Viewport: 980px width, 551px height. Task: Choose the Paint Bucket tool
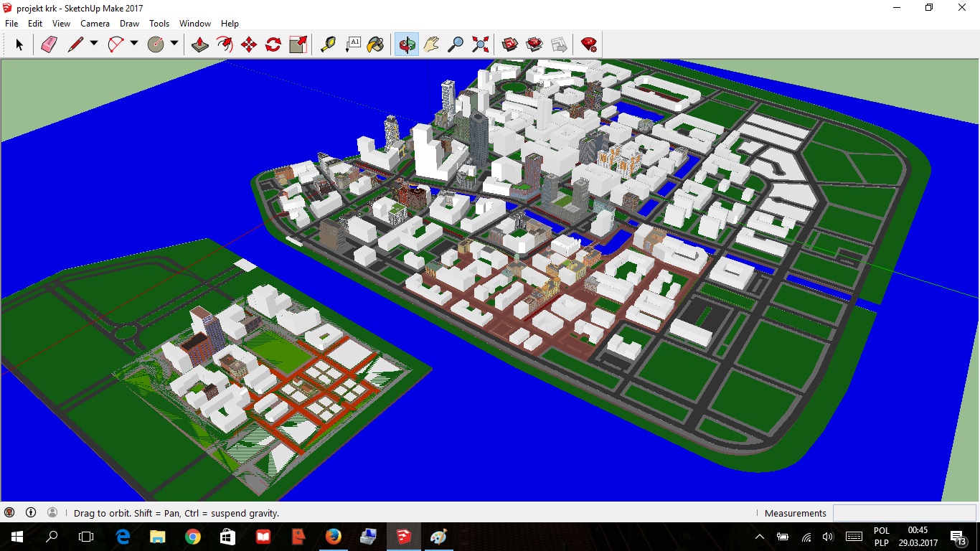click(376, 45)
